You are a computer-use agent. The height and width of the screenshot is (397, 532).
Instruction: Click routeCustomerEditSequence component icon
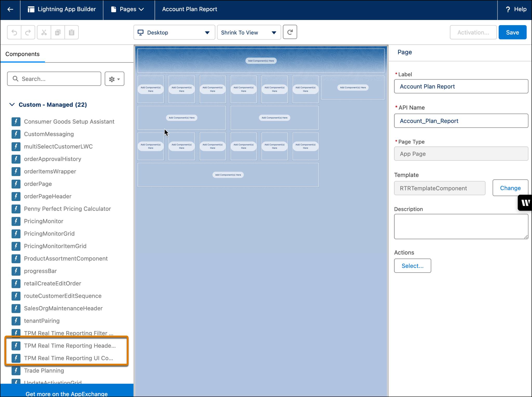(x=16, y=296)
